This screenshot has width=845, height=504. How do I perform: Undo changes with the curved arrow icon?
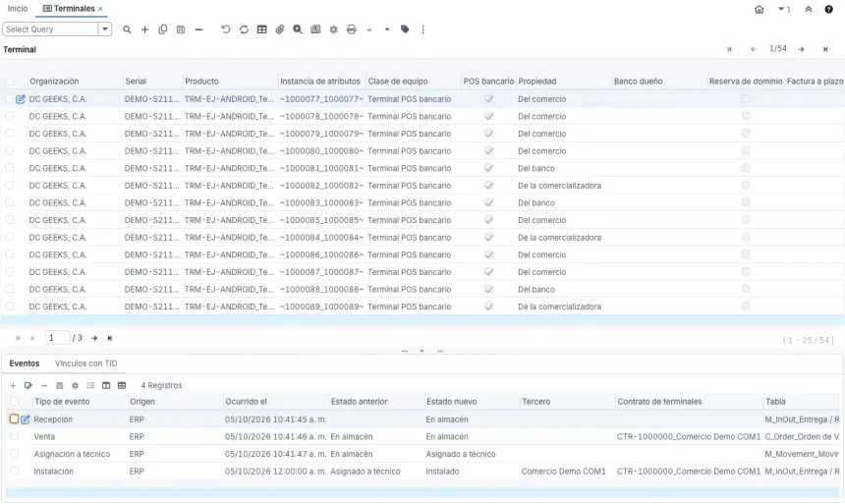pos(226,29)
